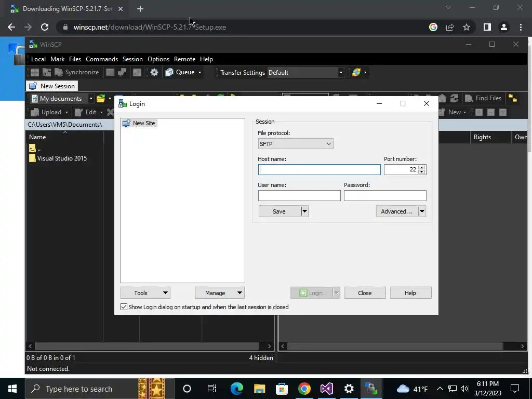Image resolution: width=532 pixels, height=399 pixels.
Task: Click the open directory folder icon beside My documents
Action: 101,98
